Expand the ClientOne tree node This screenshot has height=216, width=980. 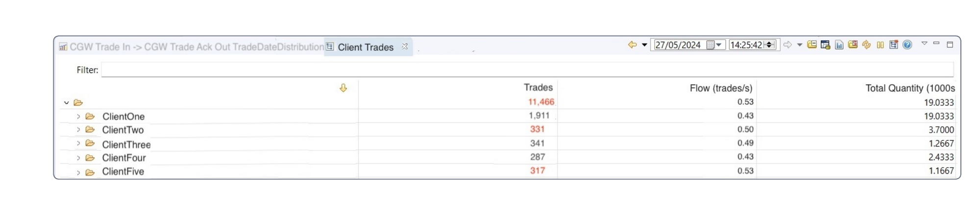click(78, 117)
